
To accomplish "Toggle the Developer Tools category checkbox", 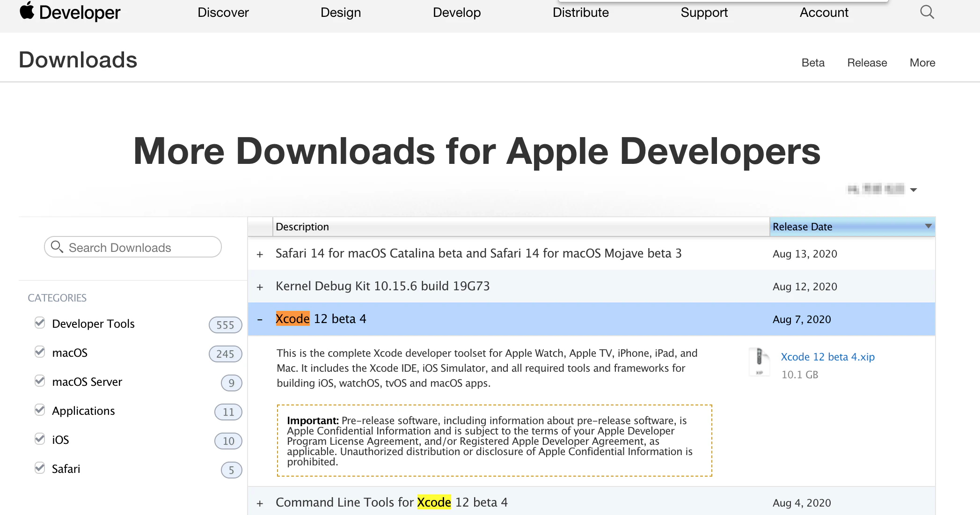I will pos(40,323).
